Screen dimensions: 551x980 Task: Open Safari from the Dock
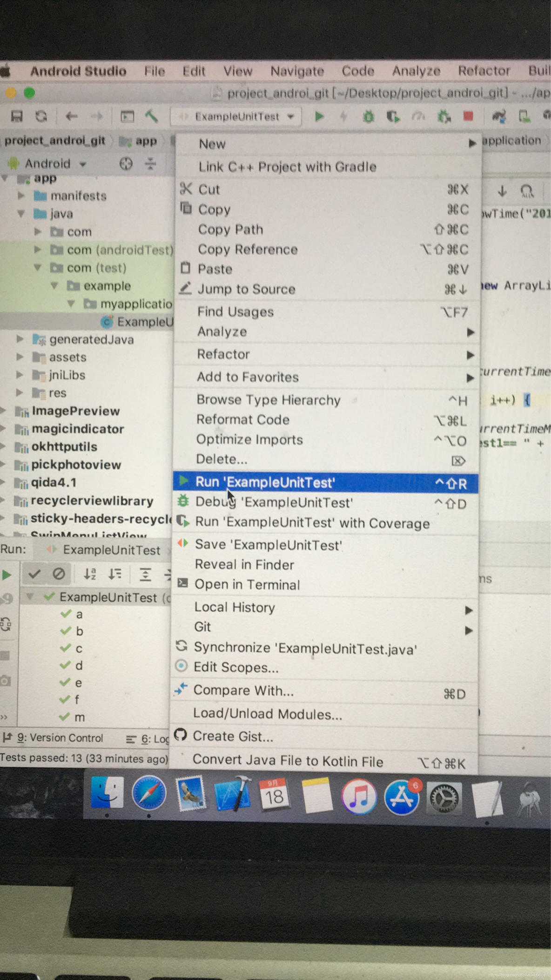(x=149, y=793)
